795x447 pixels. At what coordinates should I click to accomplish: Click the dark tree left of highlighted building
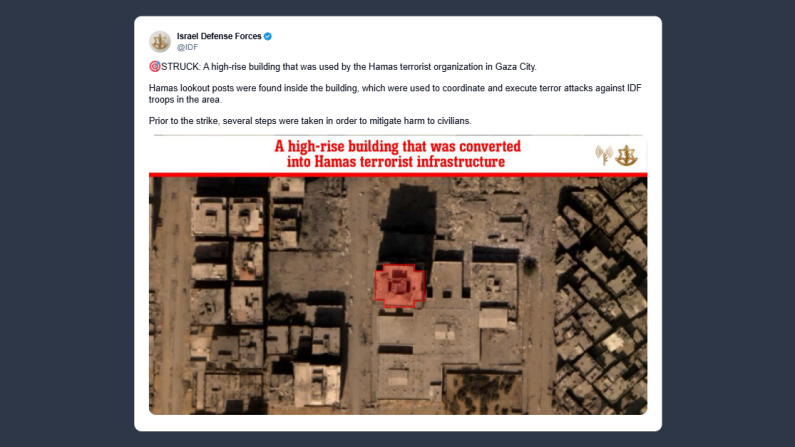coord(281,308)
